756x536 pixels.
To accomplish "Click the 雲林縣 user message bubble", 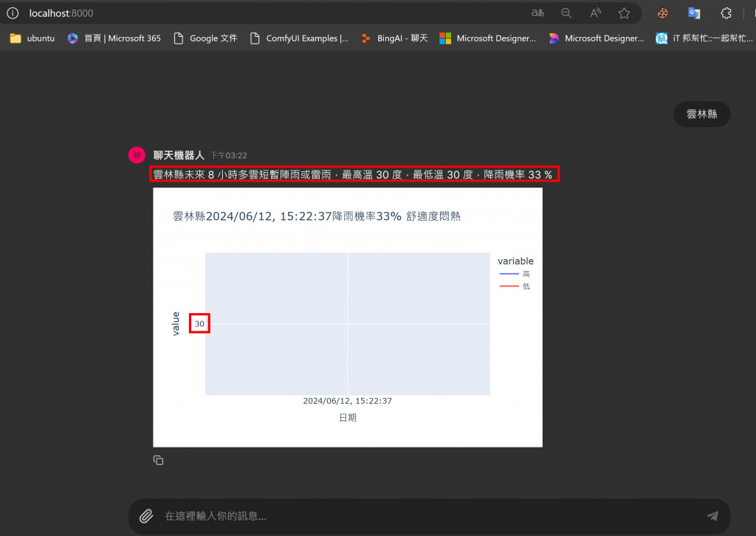I will click(x=701, y=114).
